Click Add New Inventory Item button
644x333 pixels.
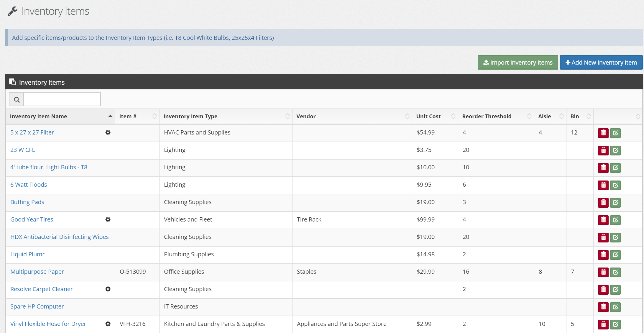pyautogui.click(x=601, y=63)
